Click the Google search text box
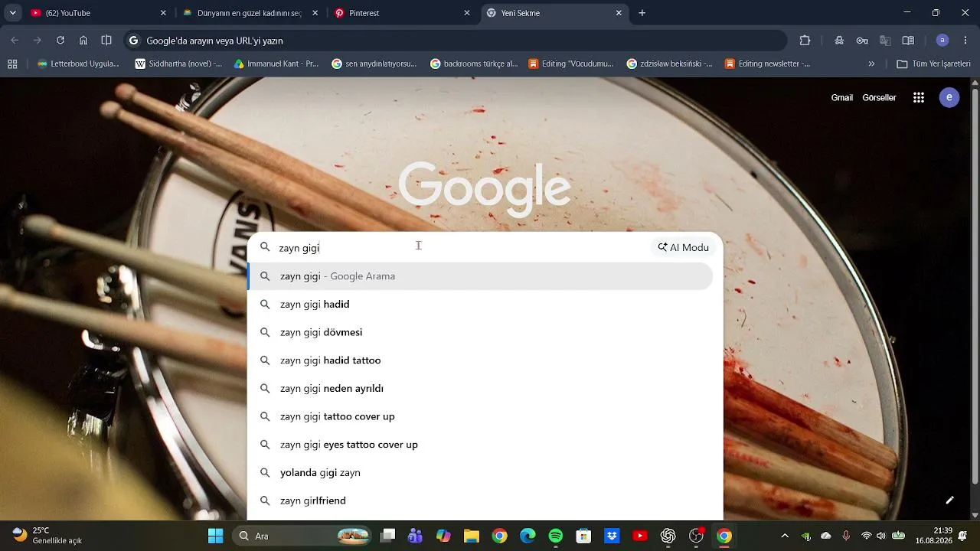Screen dimensions: 980x551 459,248
